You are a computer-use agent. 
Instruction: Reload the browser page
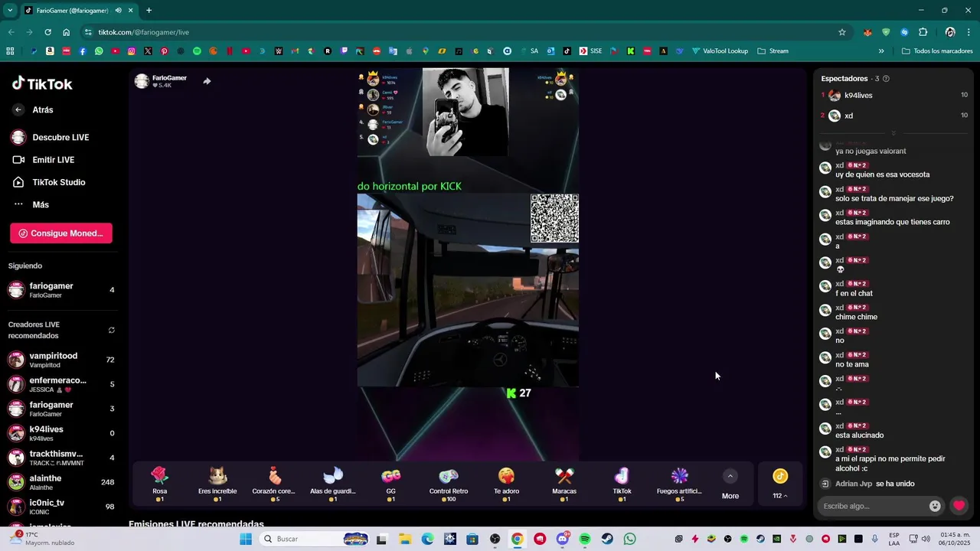click(x=47, y=32)
